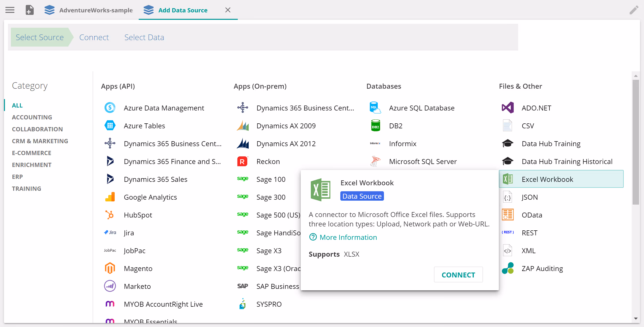Screen dimensions: 644x327
Task: Select the Reckon connector icon
Action: point(242,161)
